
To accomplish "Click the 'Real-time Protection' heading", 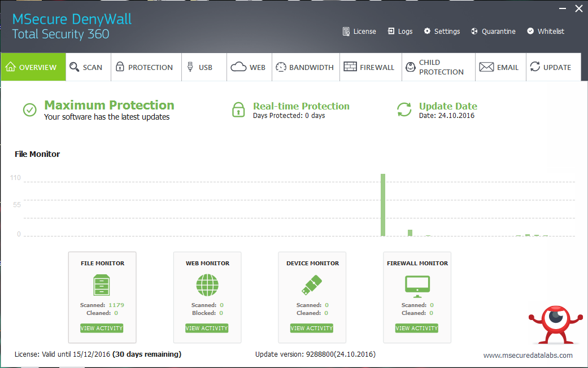I will pos(301,106).
